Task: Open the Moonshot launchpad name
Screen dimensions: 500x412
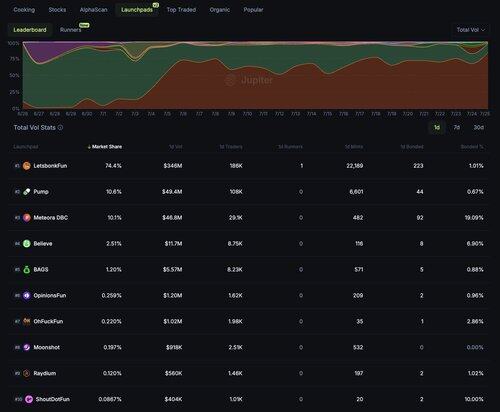Action: (x=47, y=347)
